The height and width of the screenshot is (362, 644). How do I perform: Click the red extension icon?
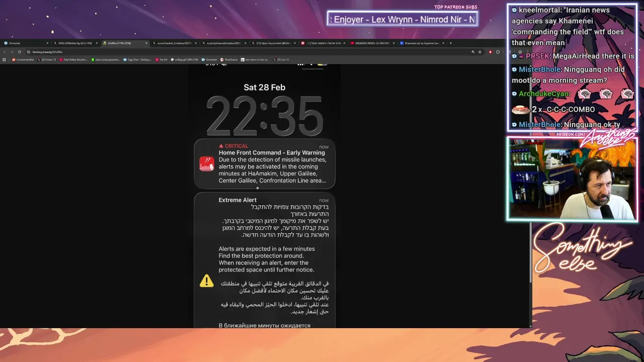(x=491, y=52)
